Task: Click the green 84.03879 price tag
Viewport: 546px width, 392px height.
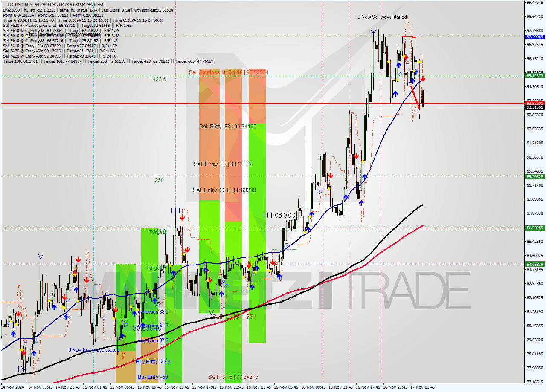Action: (x=534, y=264)
